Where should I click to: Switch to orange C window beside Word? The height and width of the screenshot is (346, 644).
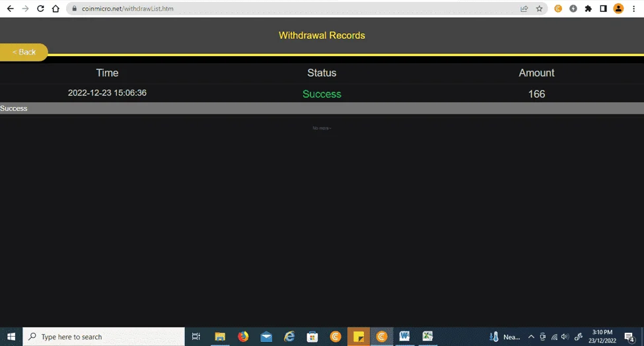(x=382, y=337)
